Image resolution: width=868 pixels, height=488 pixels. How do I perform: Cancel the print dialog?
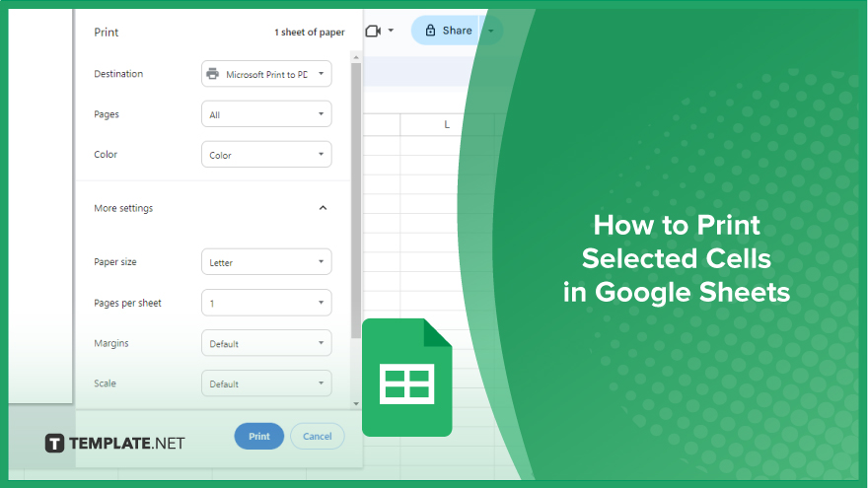pos(318,436)
